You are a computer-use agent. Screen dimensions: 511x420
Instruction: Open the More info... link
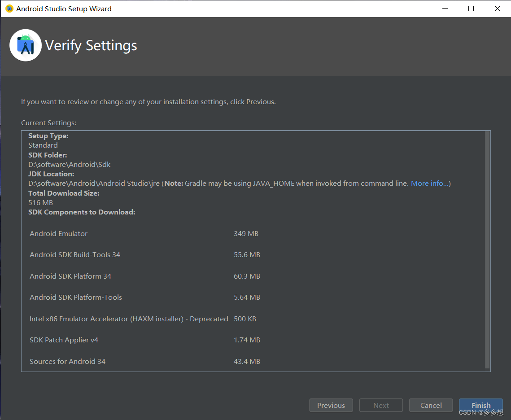[x=429, y=184]
